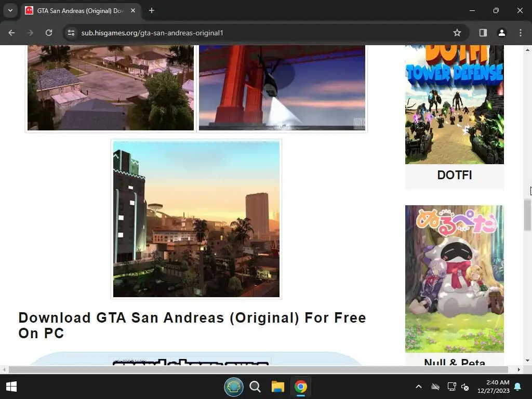Click the scroll up arrow

(x=527, y=50)
